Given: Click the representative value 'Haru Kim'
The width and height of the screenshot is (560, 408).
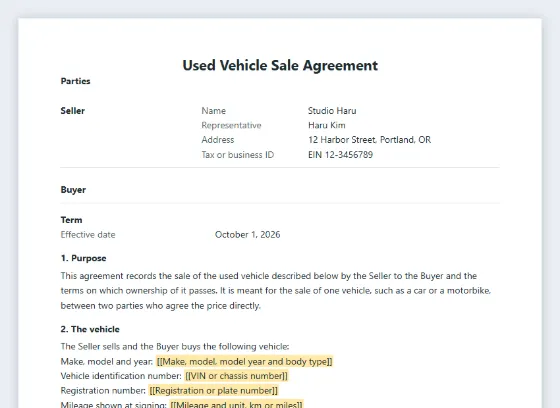Looking at the screenshot, I should coord(327,125).
